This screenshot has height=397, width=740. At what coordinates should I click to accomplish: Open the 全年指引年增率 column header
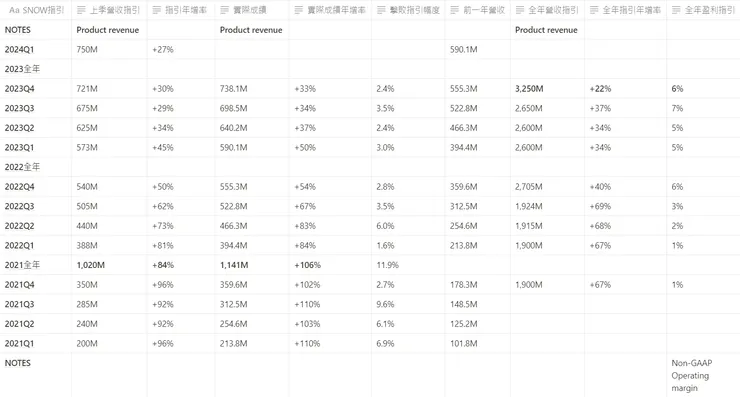point(626,10)
